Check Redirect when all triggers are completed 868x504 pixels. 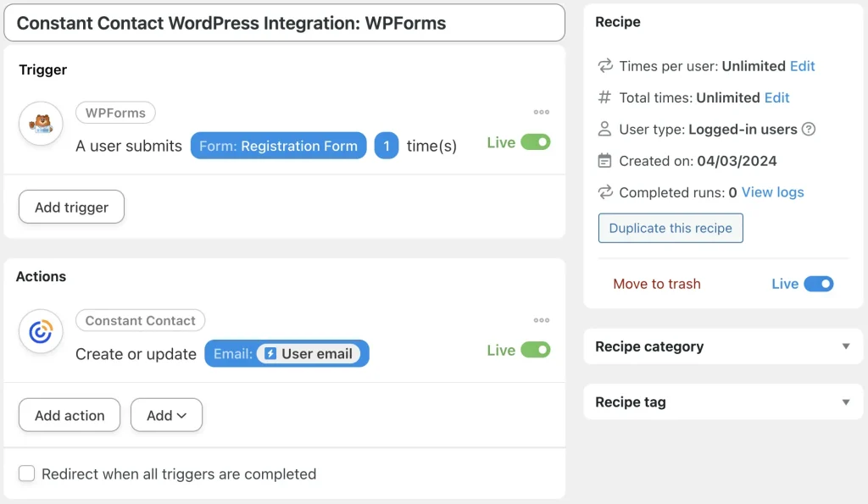click(26, 474)
